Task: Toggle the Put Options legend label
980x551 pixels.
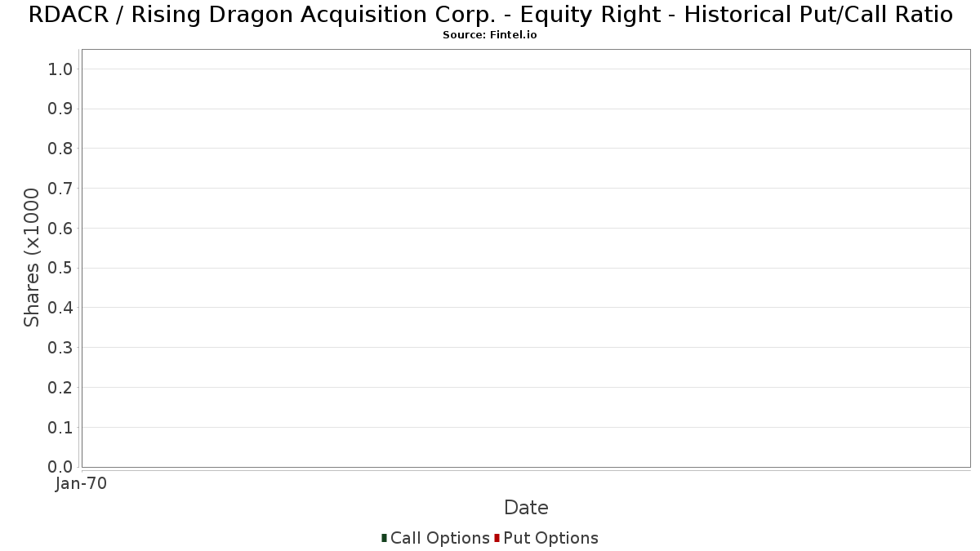Action: coord(550,538)
